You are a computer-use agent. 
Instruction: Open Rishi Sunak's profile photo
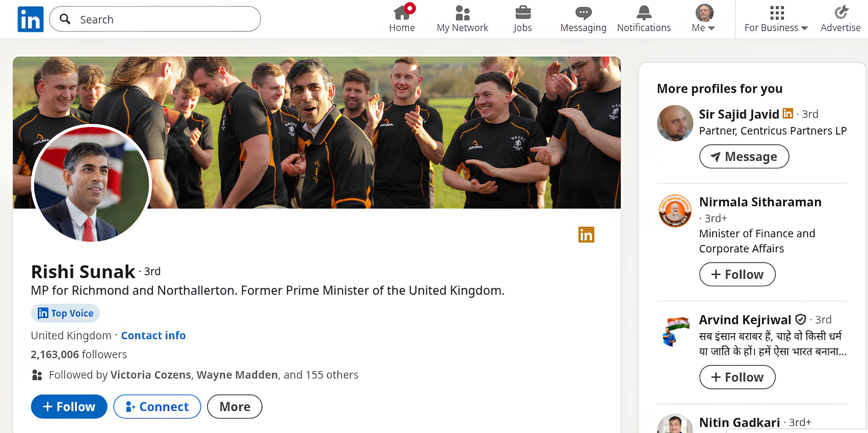[x=91, y=184]
